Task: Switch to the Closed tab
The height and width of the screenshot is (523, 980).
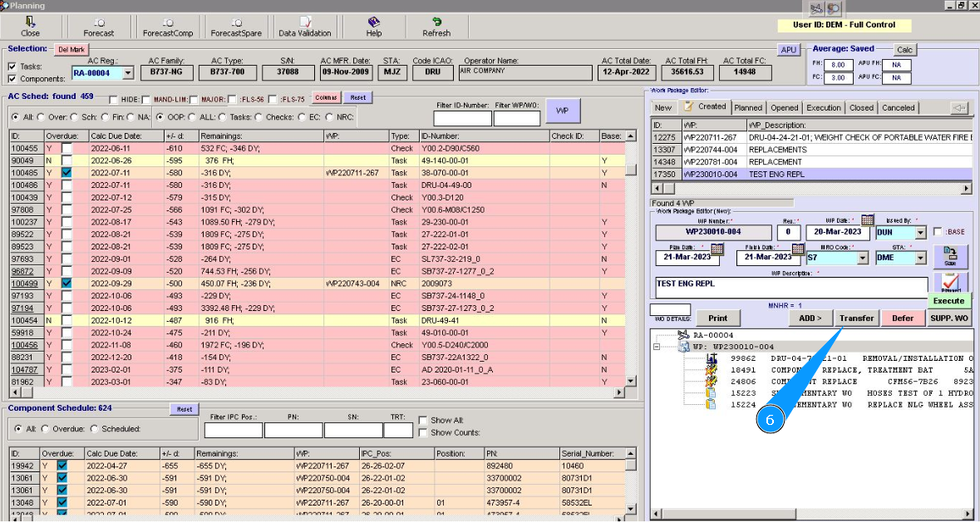Action: pyautogui.click(x=861, y=107)
